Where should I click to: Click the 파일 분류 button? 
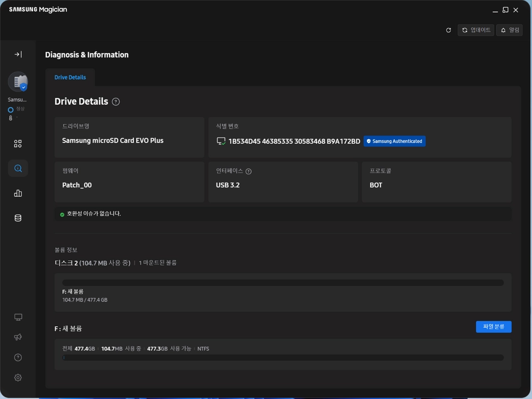494,327
